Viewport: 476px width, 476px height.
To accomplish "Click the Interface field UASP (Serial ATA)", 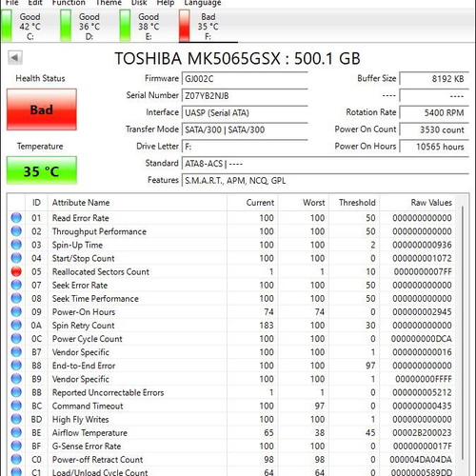I will (245, 112).
